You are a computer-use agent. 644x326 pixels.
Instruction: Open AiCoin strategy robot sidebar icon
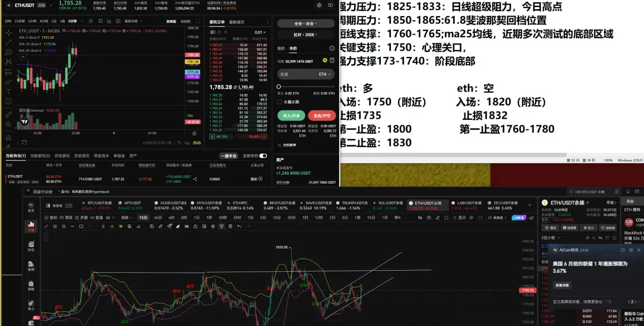(x=31, y=285)
